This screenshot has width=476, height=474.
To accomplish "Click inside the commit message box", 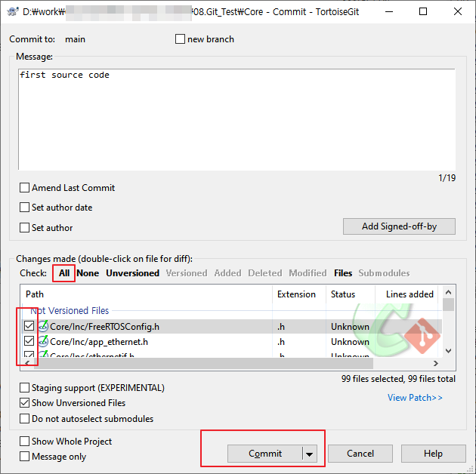I will pos(236,119).
